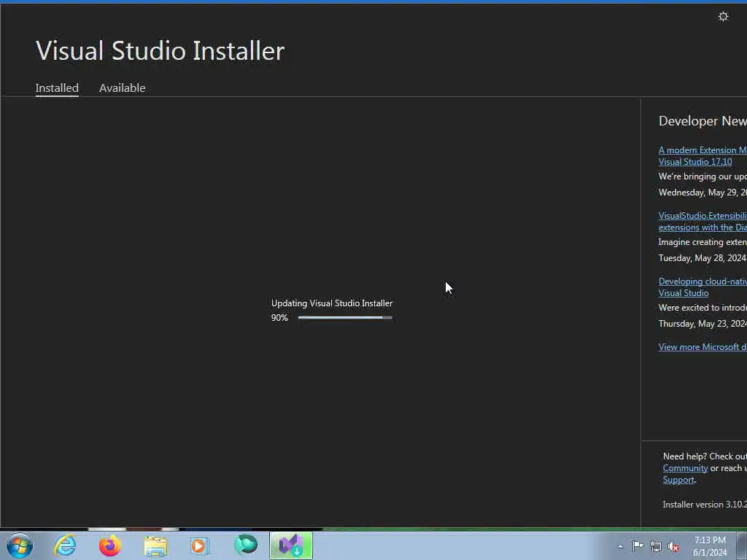This screenshot has height=560, width=747.
Task: Open the settings gear in installer header
Action: [x=723, y=17]
